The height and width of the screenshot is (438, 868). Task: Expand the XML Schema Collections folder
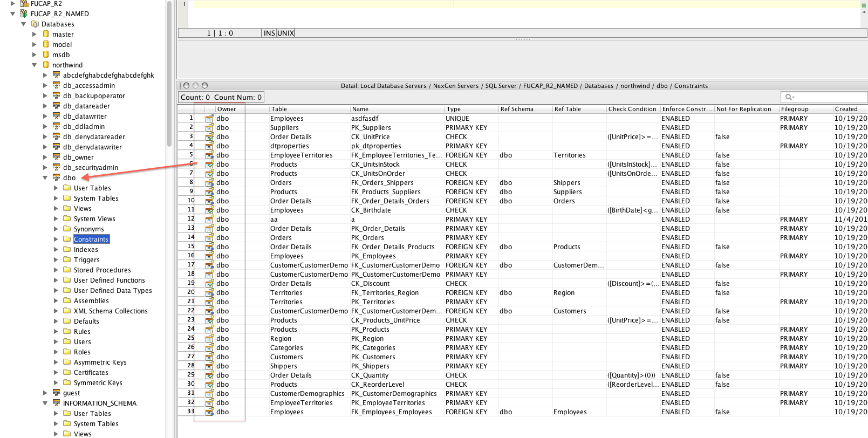coord(56,311)
